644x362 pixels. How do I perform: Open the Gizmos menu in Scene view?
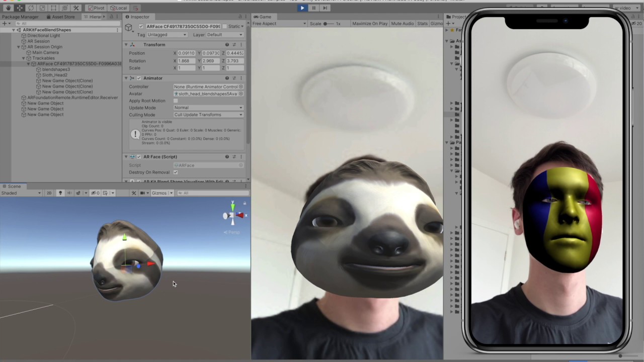pos(162,193)
